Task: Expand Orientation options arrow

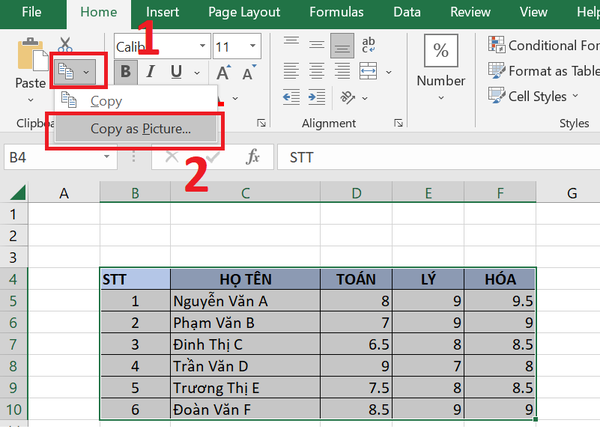Action: click(x=365, y=98)
